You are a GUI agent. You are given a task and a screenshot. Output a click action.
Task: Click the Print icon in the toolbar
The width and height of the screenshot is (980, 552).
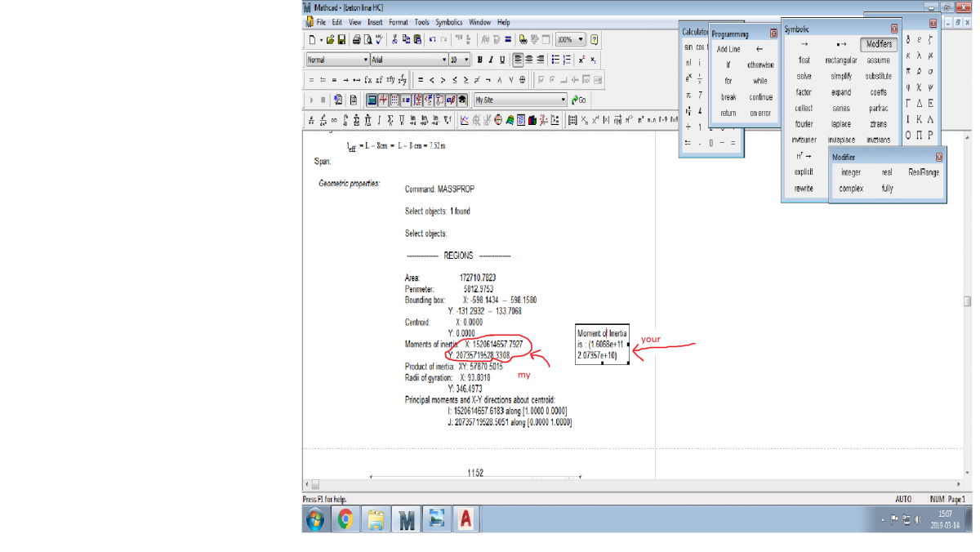point(356,39)
